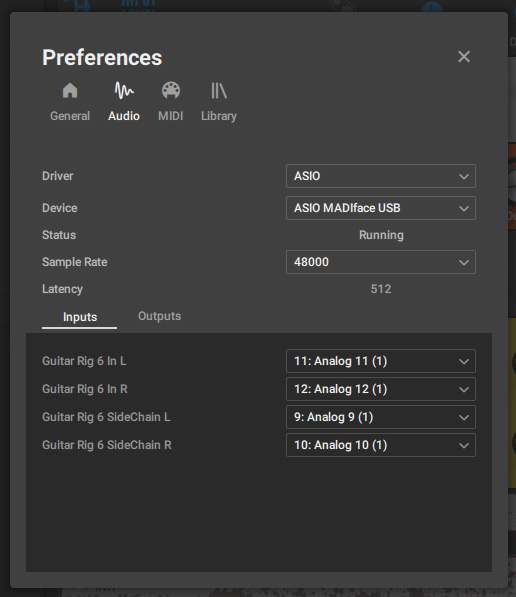
Task: Open the Driver dropdown showing ASIO
Action: point(381,176)
